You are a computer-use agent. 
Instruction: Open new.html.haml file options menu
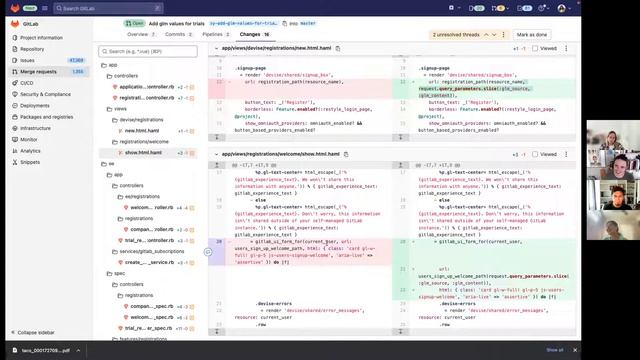(566, 48)
